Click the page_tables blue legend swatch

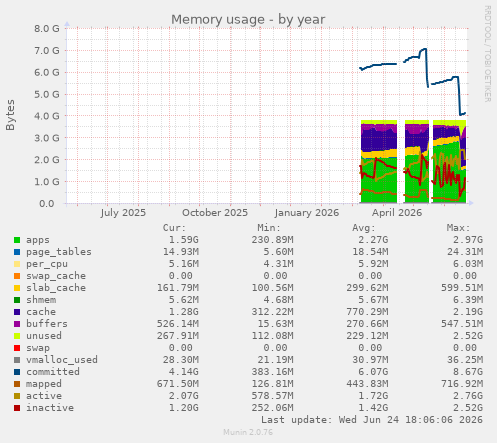point(17,252)
